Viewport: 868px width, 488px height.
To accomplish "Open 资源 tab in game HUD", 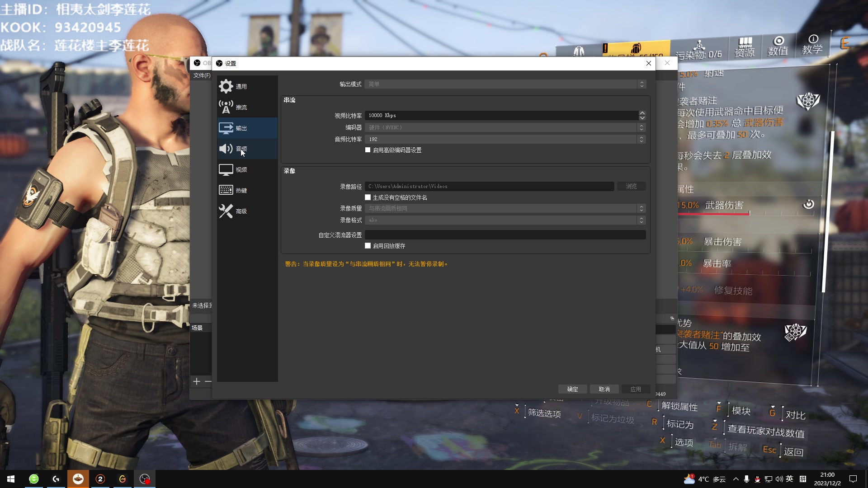I will [x=745, y=47].
